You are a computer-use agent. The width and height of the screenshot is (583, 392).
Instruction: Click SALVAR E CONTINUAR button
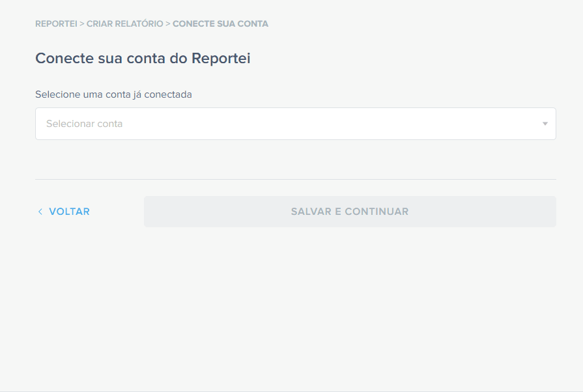(350, 212)
